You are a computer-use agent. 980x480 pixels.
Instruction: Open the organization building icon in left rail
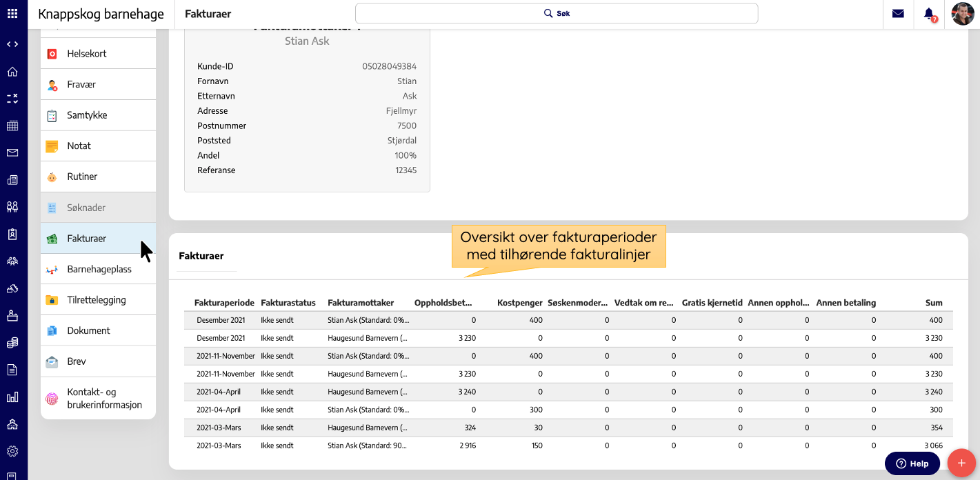(x=12, y=424)
